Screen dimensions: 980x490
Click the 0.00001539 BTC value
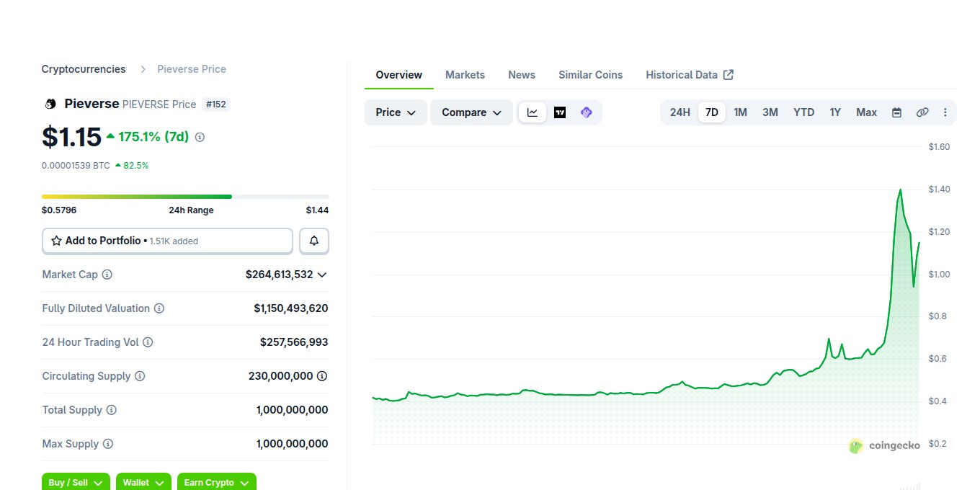tap(76, 165)
